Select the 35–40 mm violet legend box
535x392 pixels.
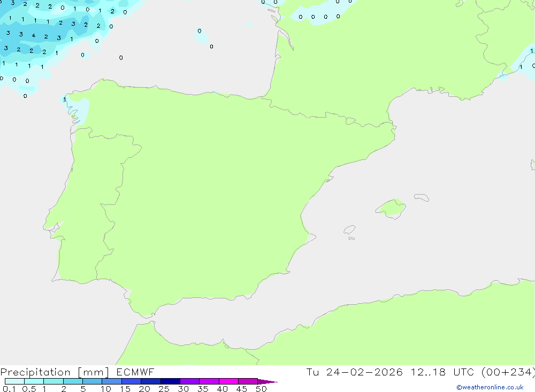[209, 381]
